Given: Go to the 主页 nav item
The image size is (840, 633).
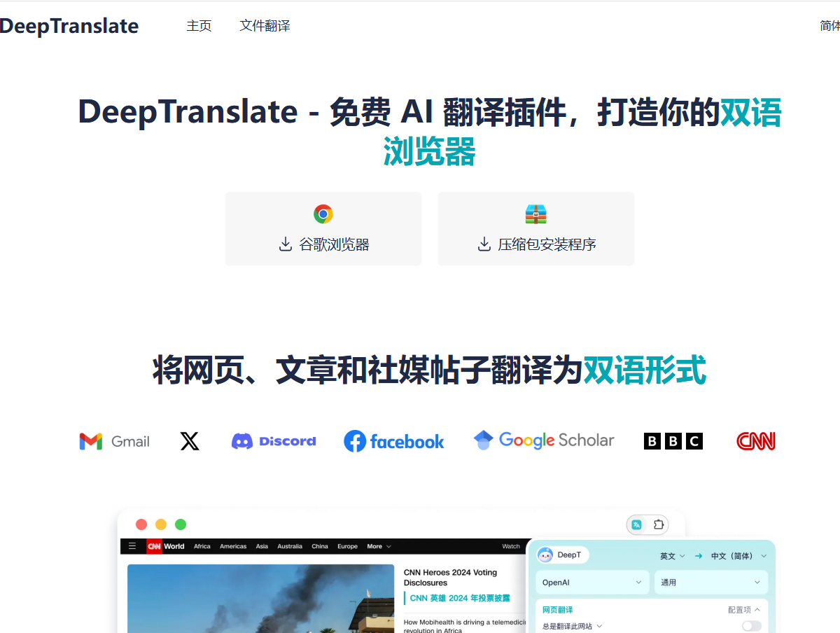Looking at the screenshot, I should pyautogui.click(x=199, y=26).
